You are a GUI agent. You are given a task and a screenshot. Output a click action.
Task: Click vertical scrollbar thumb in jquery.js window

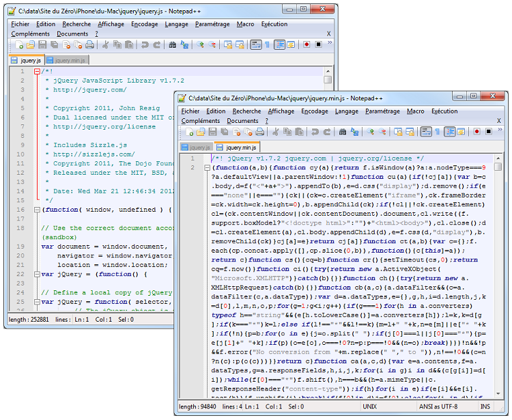point(328,80)
